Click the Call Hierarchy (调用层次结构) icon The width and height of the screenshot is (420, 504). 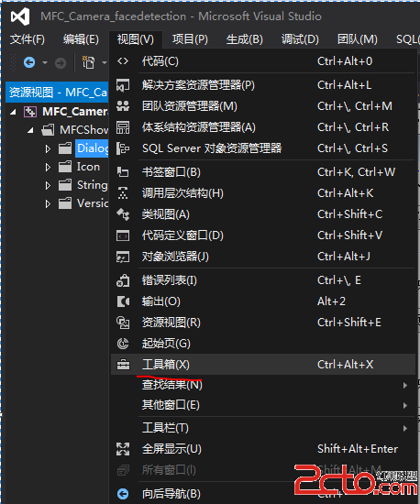pyautogui.click(x=123, y=193)
